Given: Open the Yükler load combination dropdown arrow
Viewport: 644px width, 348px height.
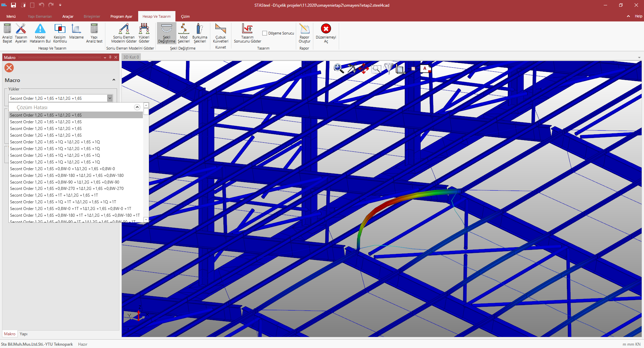Looking at the screenshot, I should 110,98.
